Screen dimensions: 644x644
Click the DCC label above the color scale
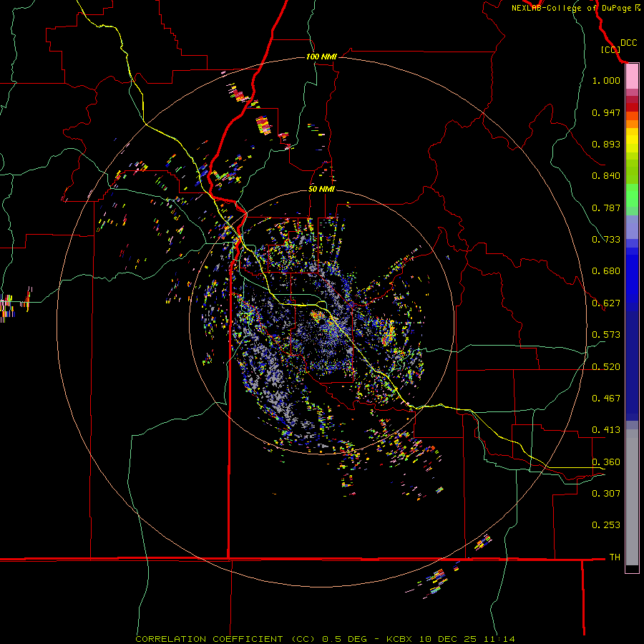628,43
